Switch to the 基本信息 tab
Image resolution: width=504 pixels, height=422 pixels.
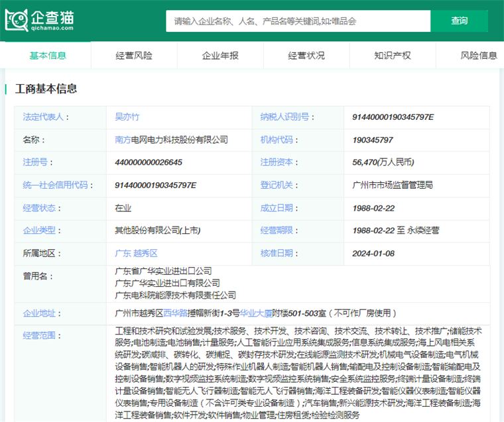pyautogui.click(x=48, y=56)
